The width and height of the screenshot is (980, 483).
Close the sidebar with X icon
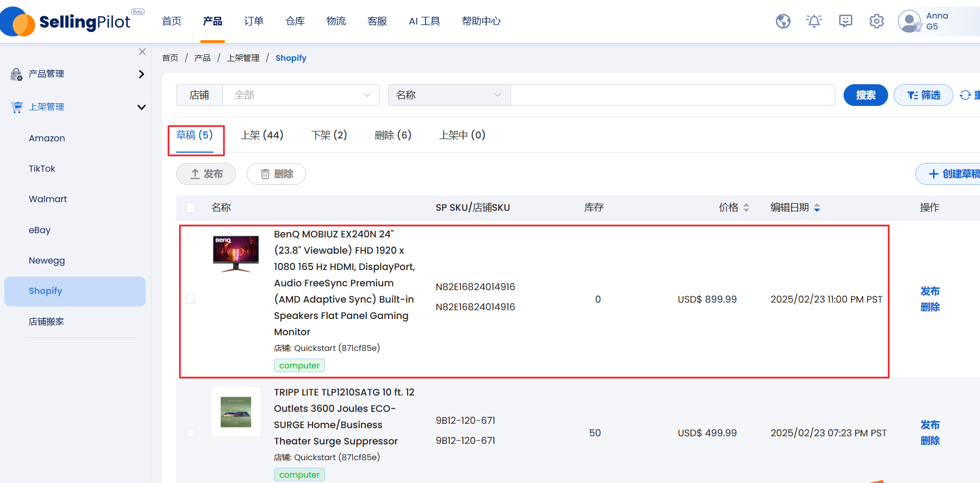point(142,52)
